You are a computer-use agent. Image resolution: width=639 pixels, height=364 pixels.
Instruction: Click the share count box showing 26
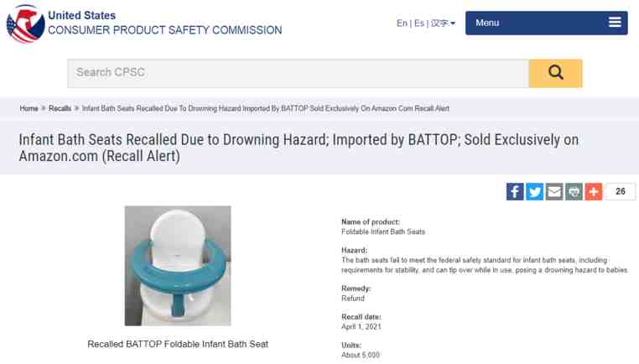621,191
